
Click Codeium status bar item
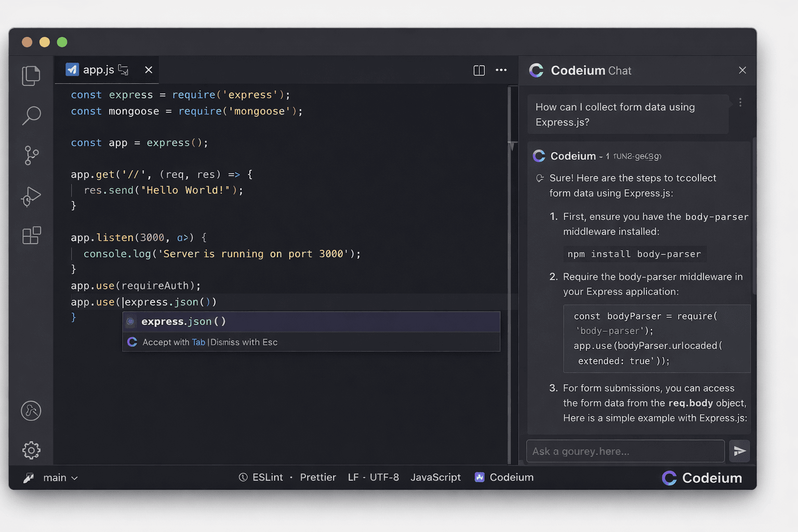pyautogui.click(x=504, y=477)
